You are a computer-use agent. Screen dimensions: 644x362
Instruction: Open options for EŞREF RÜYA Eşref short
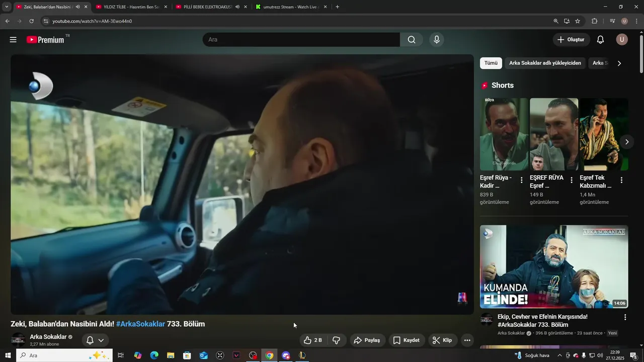tap(571, 180)
